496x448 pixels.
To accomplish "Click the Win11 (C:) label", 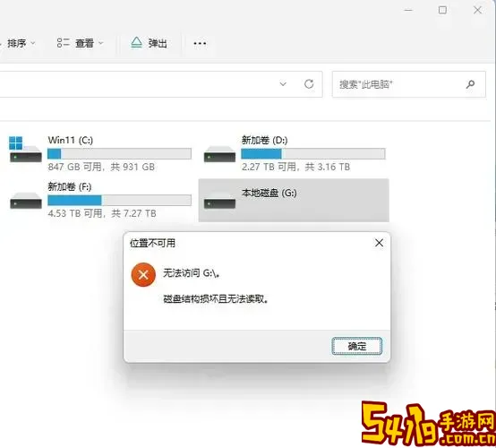I will point(70,140).
